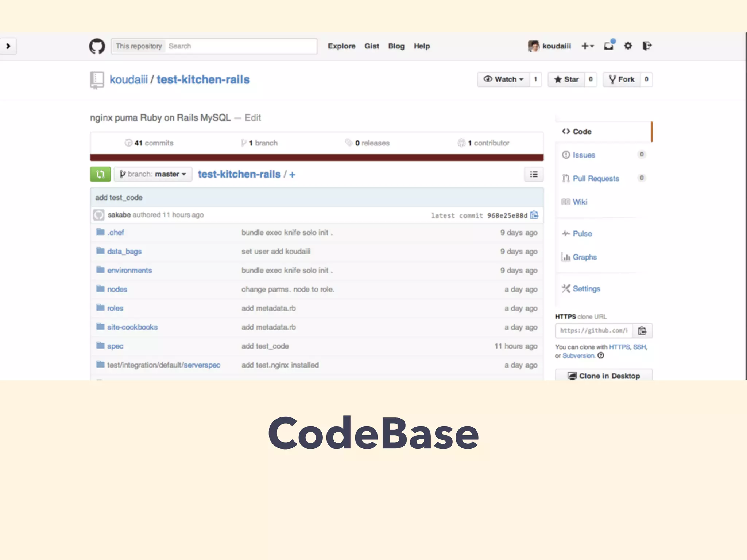This screenshot has width=747, height=560.
Task: Copy the commit SHA clipboard icon
Action: (x=534, y=215)
